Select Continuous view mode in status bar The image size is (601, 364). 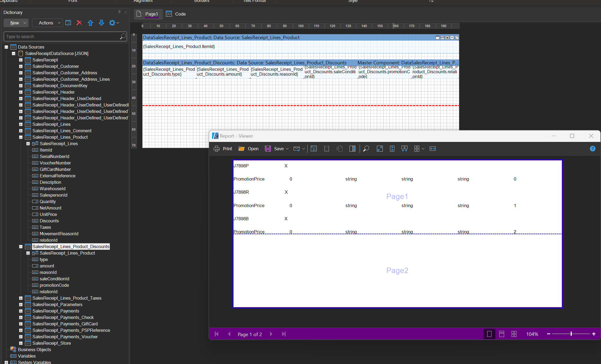coord(502,334)
